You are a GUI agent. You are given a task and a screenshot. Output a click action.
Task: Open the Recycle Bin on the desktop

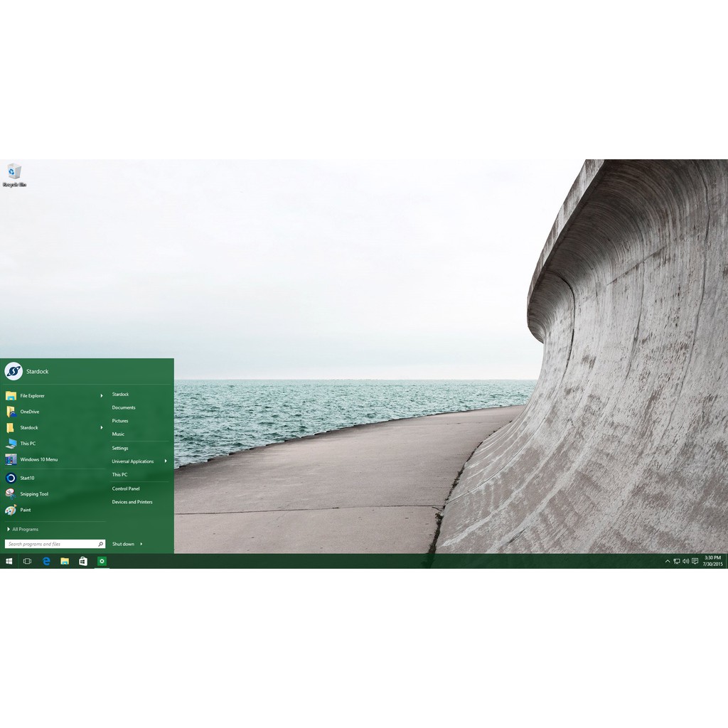[14, 173]
